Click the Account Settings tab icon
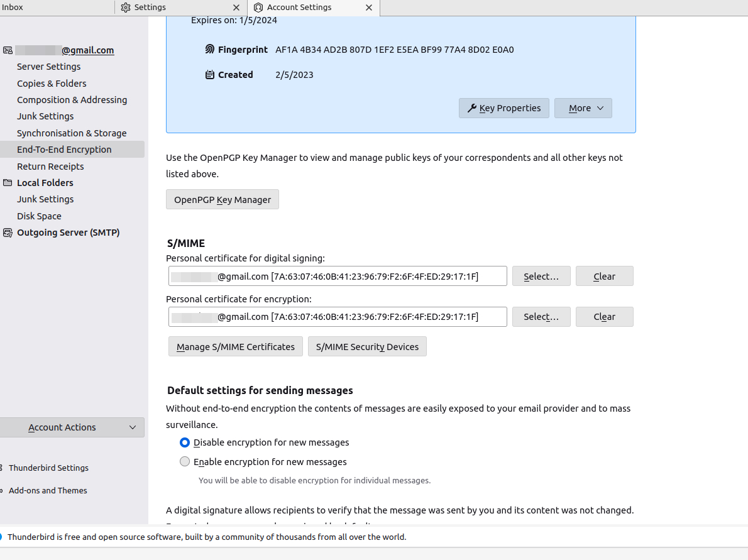Viewport: 748px width, 560px height. point(258,8)
